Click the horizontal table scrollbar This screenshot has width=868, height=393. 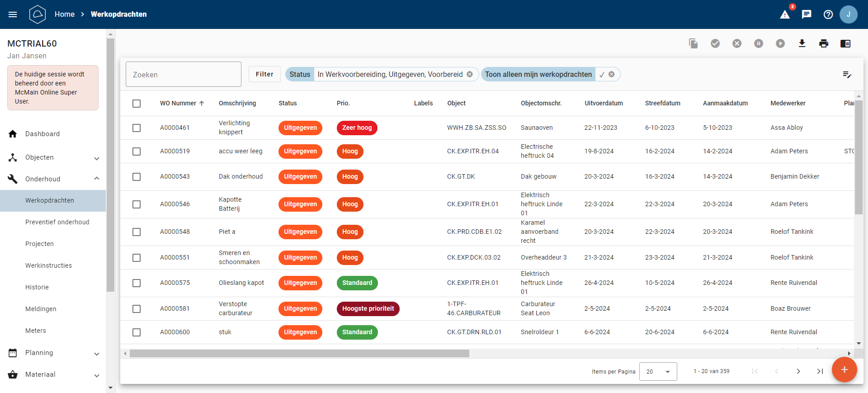[299, 354]
